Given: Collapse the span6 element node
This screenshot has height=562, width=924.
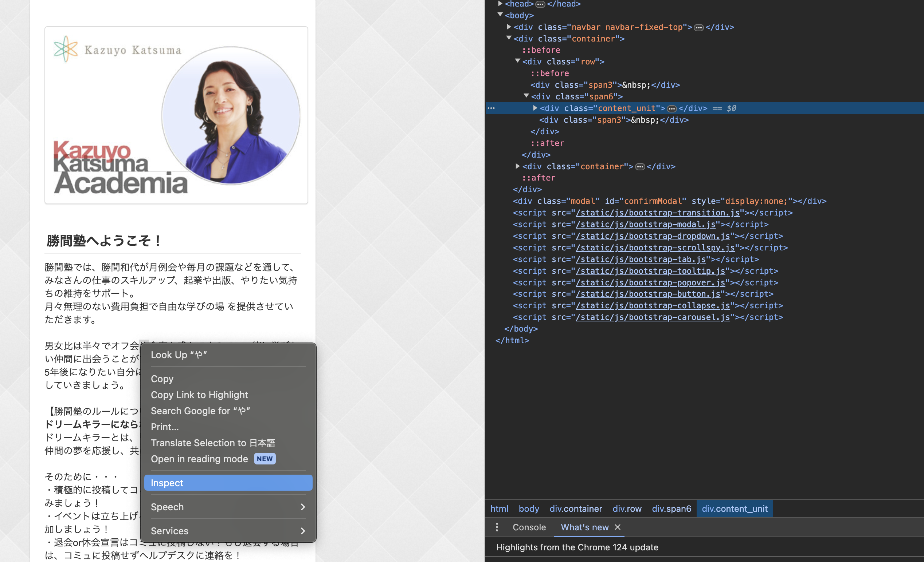Looking at the screenshot, I should 526,96.
